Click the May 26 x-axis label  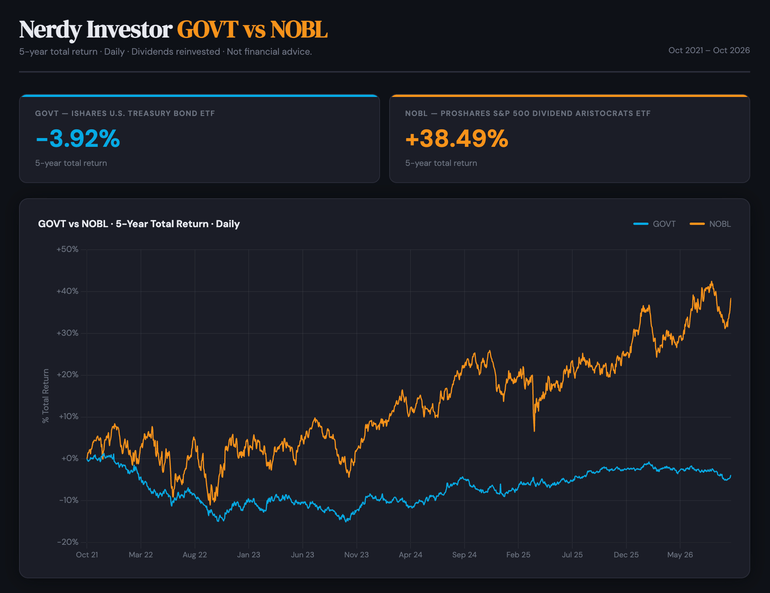coord(680,555)
